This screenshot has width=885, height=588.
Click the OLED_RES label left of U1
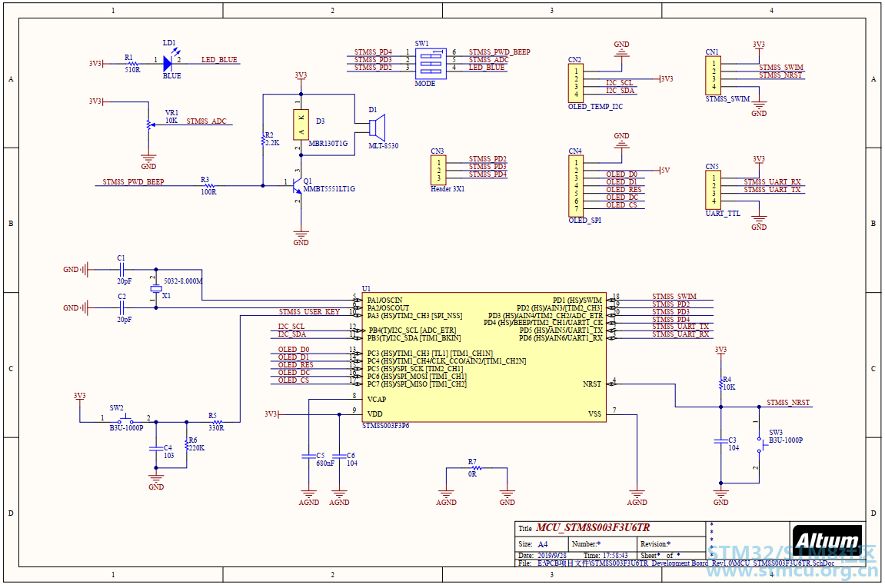(x=296, y=365)
